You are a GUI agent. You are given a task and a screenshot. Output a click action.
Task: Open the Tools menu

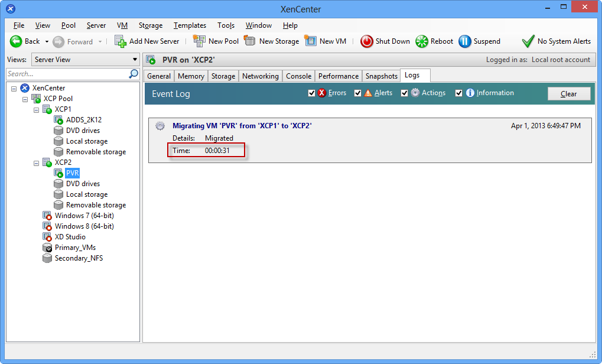tap(226, 25)
